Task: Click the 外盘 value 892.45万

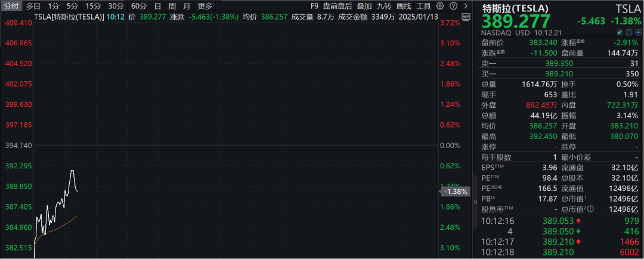Action: [541, 105]
